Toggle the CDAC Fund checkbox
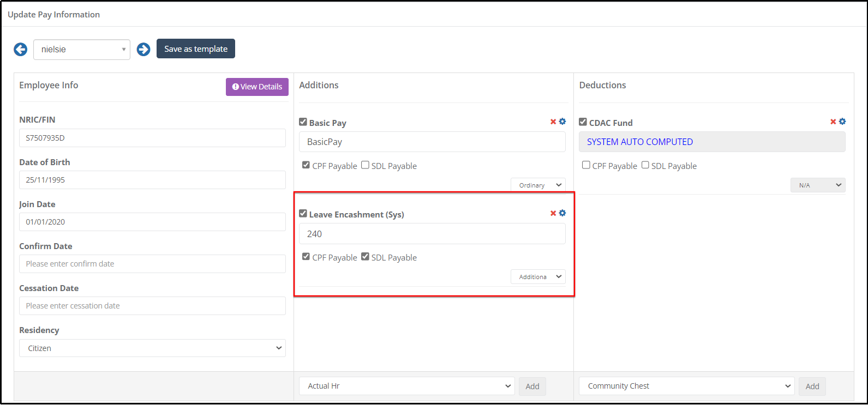 (x=583, y=122)
